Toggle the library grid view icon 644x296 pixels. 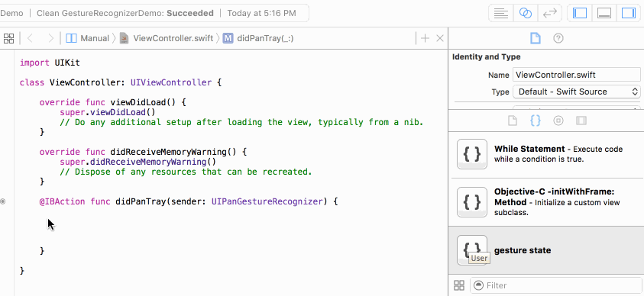[x=459, y=285]
